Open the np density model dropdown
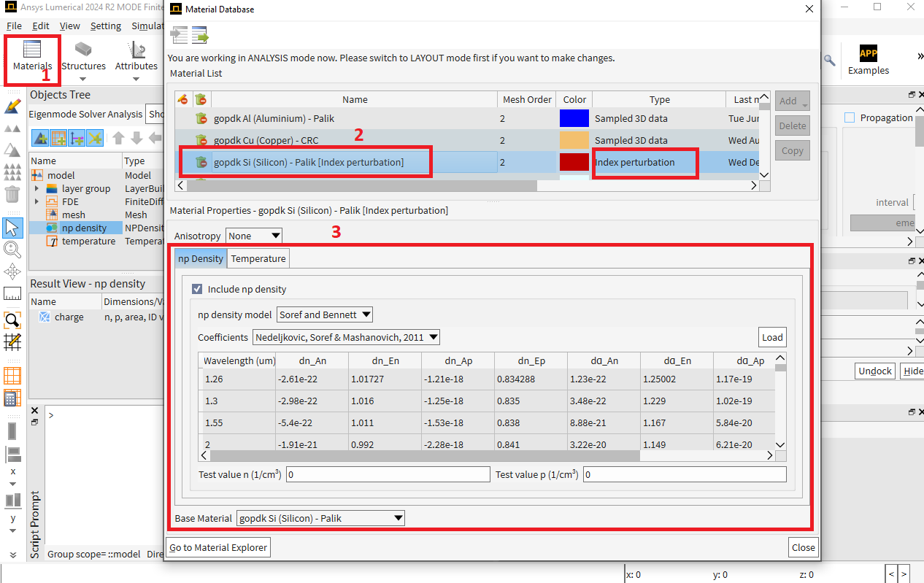Screen dimensions: 924x583 point(325,314)
